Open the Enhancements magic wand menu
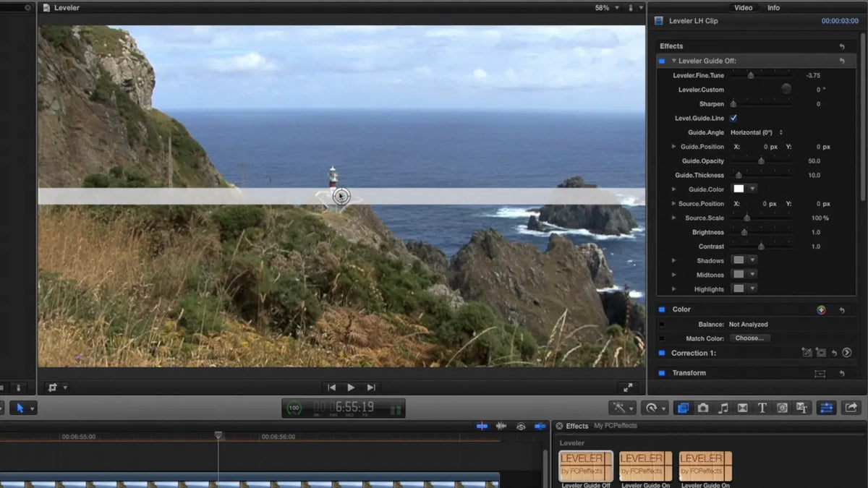The image size is (868, 488). click(x=621, y=408)
